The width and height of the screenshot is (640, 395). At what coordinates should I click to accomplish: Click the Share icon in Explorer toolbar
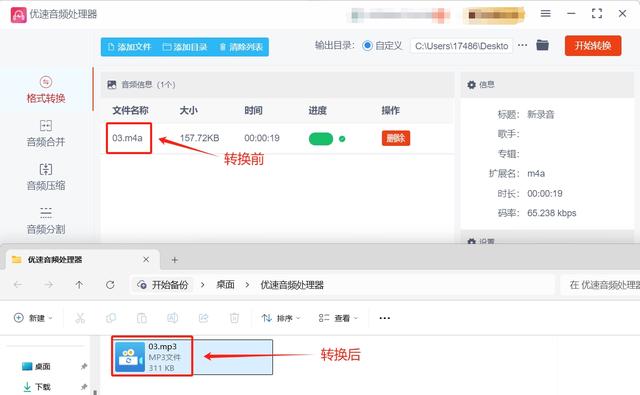203,318
